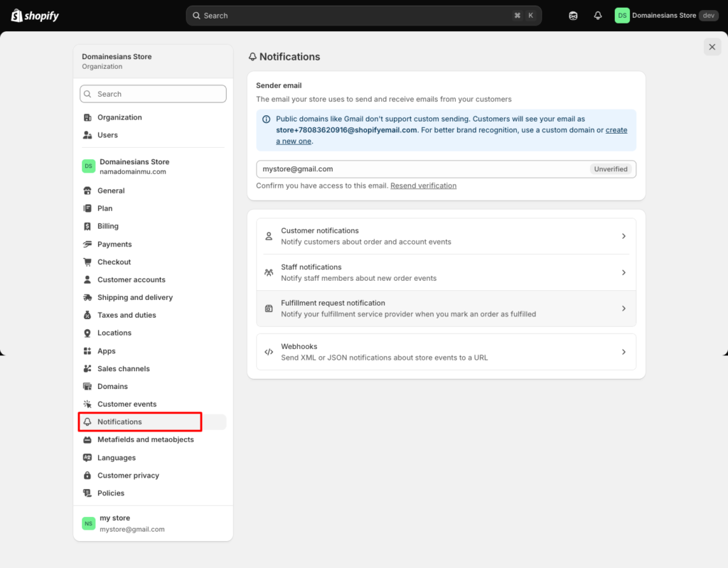
Task: Click the Plan icon in sidebar
Action: tap(87, 208)
